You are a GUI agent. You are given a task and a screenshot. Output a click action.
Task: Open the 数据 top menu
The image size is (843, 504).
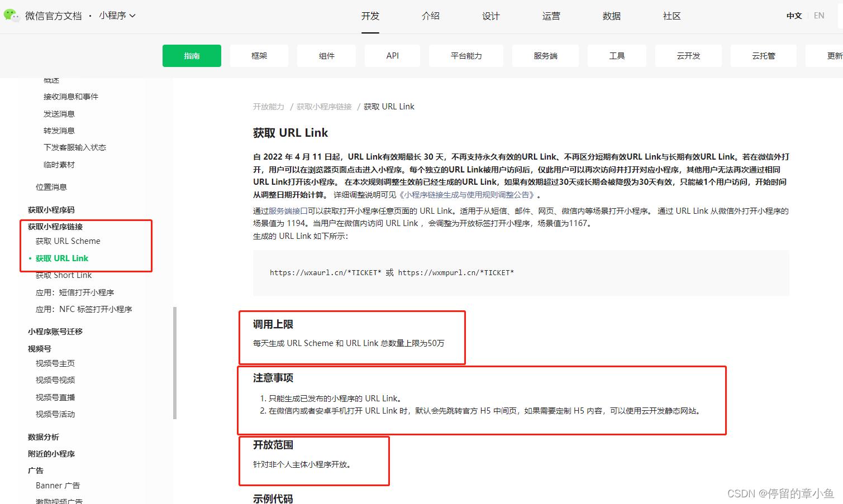pyautogui.click(x=612, y=16)
